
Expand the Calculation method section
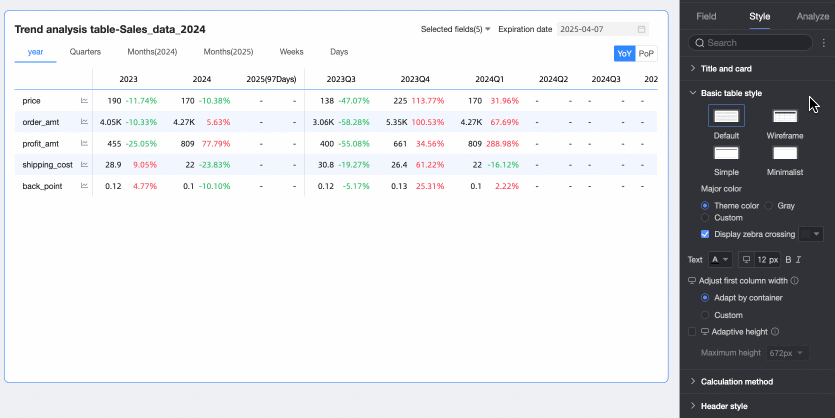pyautogui.click(x=736, y=381)
